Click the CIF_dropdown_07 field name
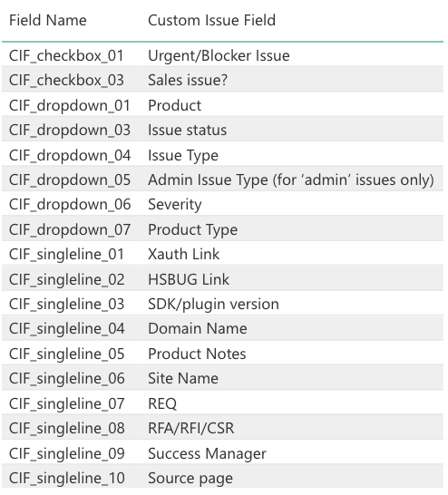 tap(70, 229)
